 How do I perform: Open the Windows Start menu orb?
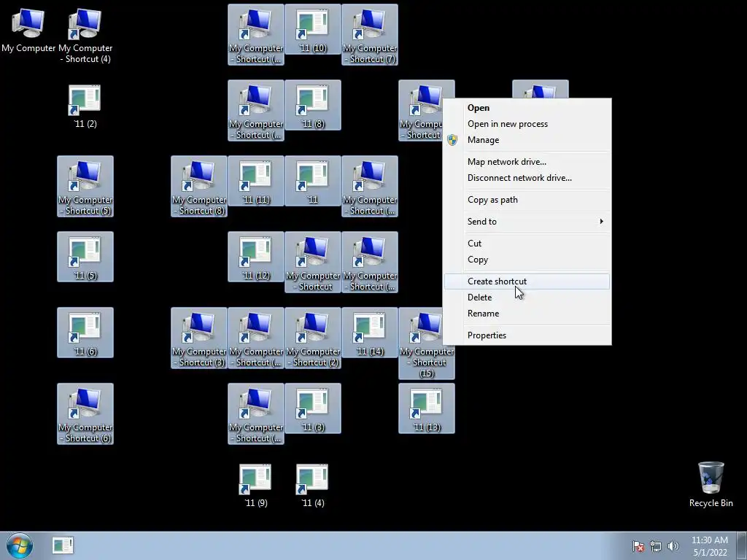point(20,545)
